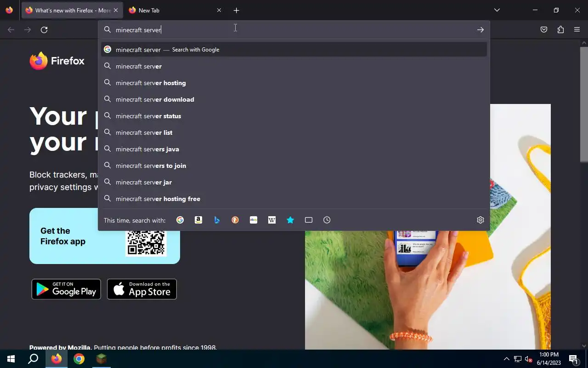This screenshot has width=588, height=368.
Task: Choose suggestion 'minecraft server'
Action: [x=294, y=66]
